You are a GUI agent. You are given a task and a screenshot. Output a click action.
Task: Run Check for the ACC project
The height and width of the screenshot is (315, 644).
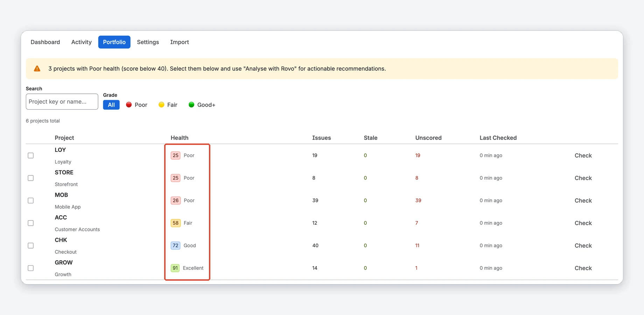click(583, 223)
